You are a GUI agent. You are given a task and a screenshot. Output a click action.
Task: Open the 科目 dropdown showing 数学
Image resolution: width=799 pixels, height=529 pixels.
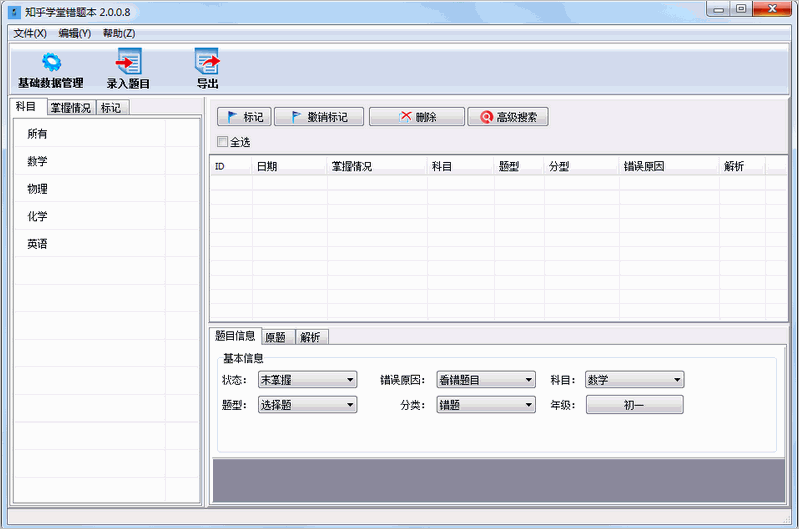(x=634, y=380)
